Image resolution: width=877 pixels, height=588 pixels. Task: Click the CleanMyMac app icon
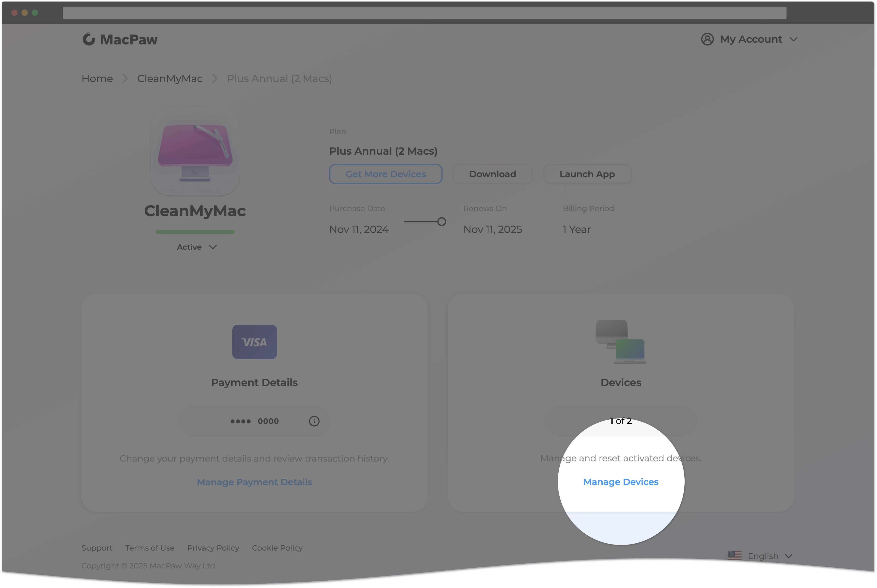coord(195,152)
